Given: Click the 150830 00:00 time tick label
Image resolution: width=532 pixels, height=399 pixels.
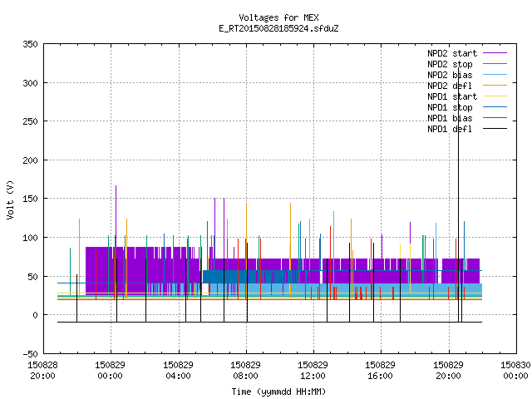Looking at the screenshot, I should click(515, 371).
